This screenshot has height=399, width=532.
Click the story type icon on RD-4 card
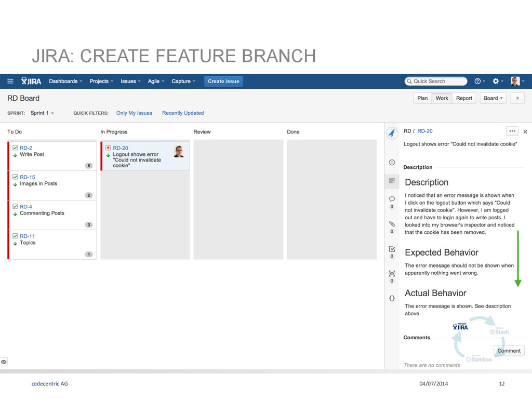tap(15, 206)
